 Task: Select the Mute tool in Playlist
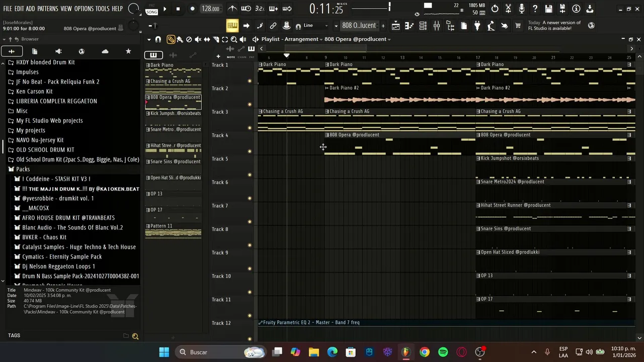198,39
